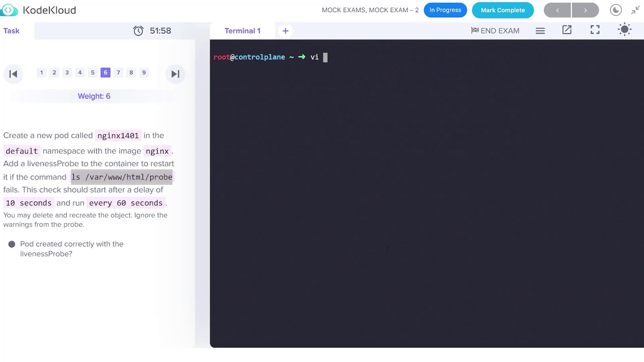Viewport: 644px width, 362px height.
Task: Toggle the light theme sun icon
Action: pyautogui.click(x=625, y=29)
